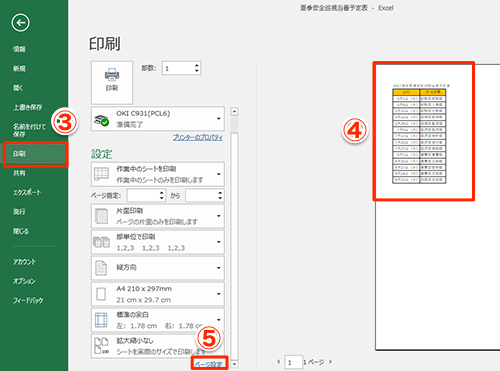The height and width of the screenshot is (371, 500).
Task: Click the copies number field
Action: [178, 68]
